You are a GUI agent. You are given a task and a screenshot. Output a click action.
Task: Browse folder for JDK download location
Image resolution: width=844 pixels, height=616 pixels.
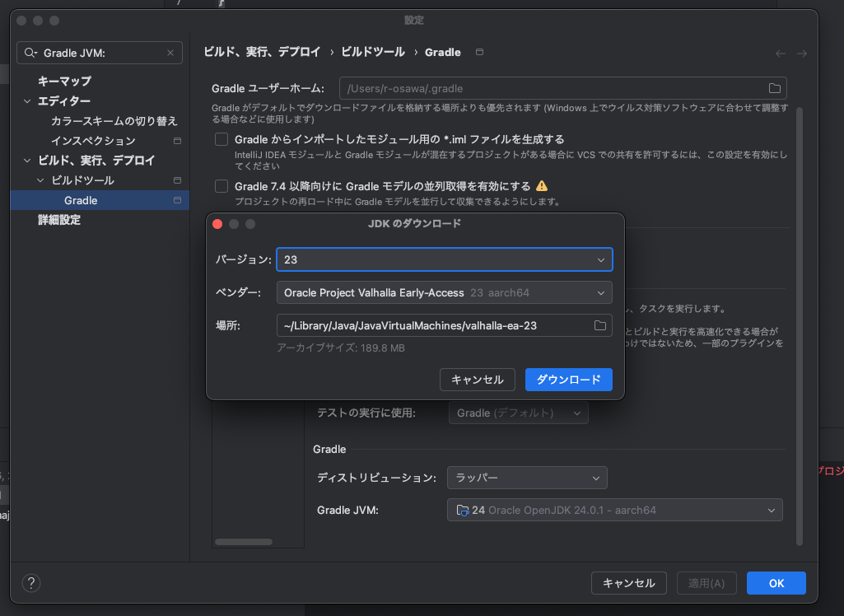pos(599,325)
